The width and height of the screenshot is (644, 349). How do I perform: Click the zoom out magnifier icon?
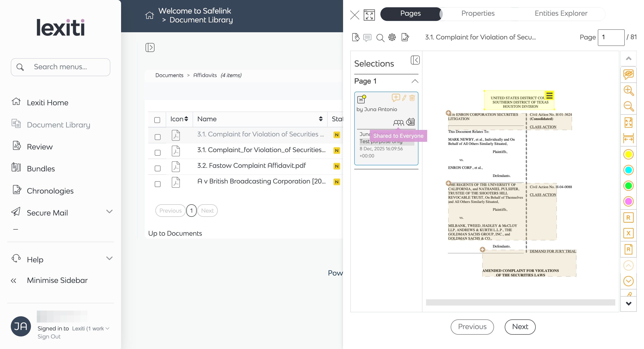pos(628,106)
